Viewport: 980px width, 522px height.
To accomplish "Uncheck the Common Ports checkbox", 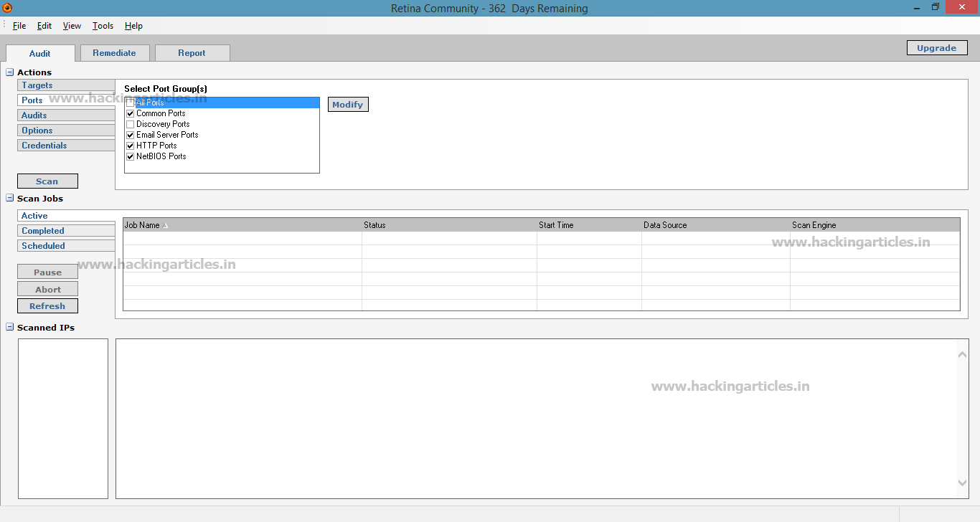I will [131, 113].
